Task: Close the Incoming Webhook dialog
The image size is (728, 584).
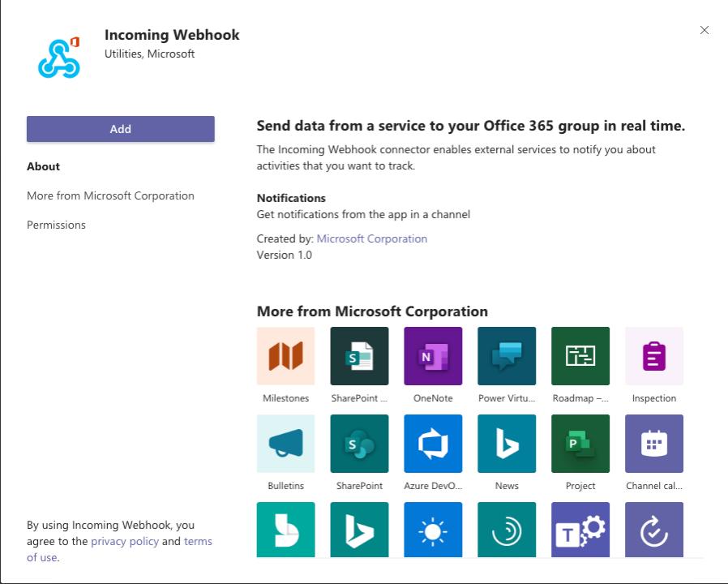Action: tap(704, 30)
